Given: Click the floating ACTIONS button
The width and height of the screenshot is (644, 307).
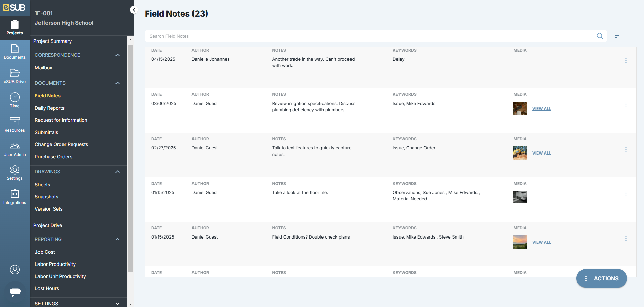Looking at the screenshot, I should pos(601,278).
